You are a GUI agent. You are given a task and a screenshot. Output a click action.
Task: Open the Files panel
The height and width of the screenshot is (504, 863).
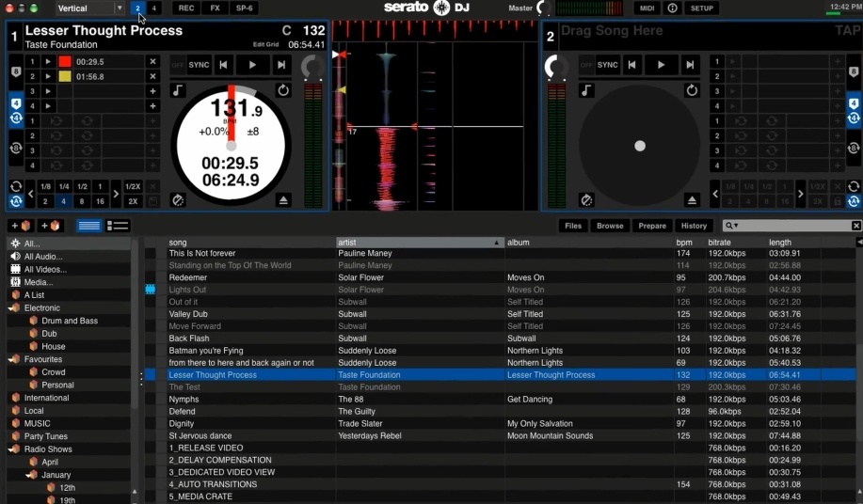(573, 226)
